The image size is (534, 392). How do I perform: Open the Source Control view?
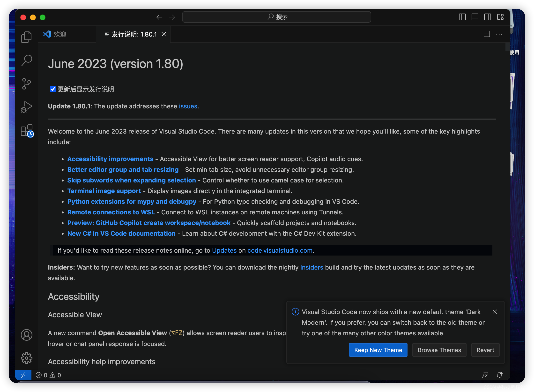click(x=26, y=84)
